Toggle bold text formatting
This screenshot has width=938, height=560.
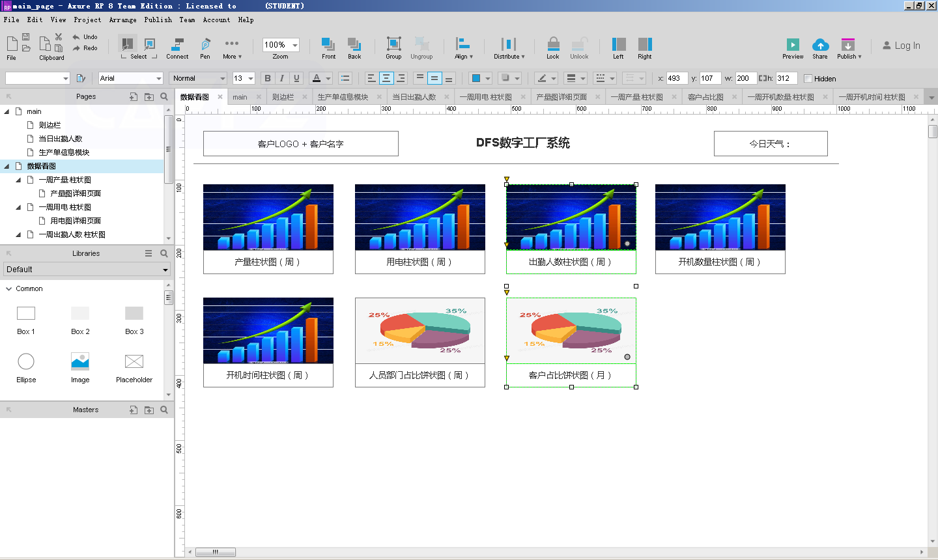pos(267,78)
